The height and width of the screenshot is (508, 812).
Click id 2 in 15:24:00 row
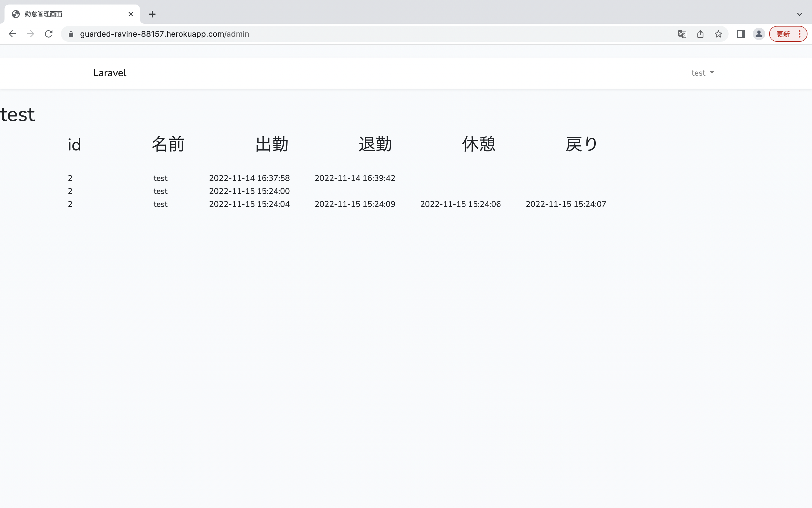[70, 191]
